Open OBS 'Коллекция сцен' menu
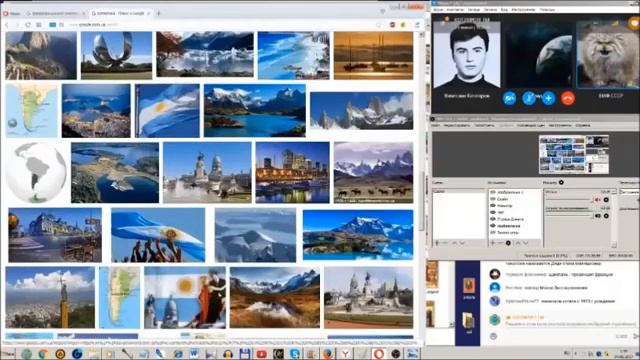Screen dimensions: 640x360 tap(531, 125)
